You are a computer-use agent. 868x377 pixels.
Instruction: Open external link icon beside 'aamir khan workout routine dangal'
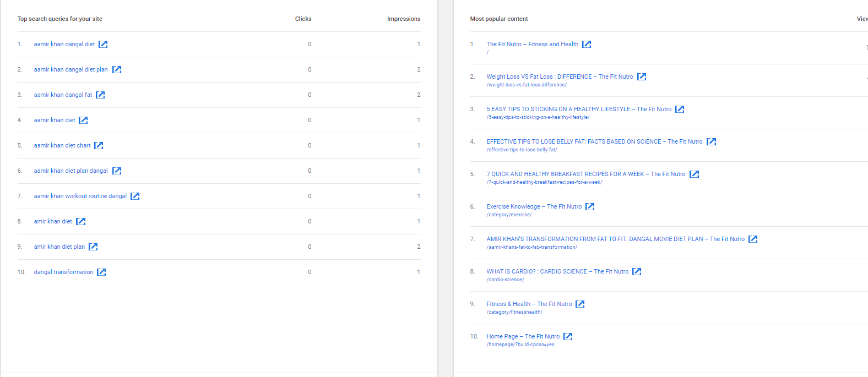coord(135,196)
